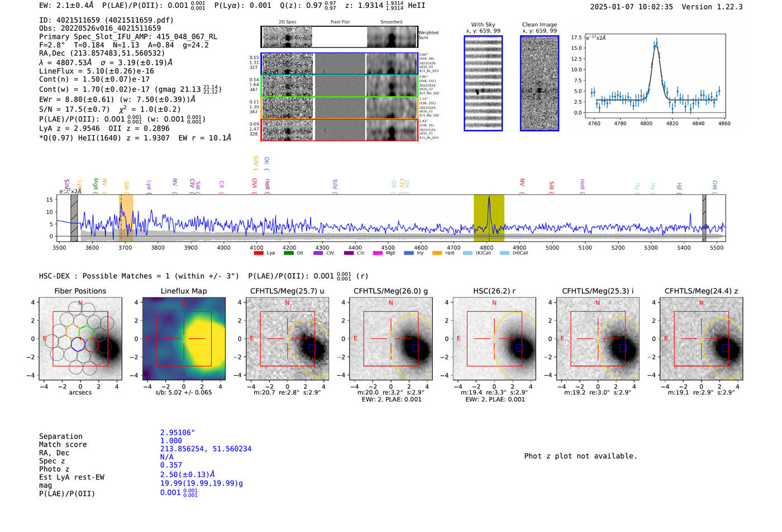
Task: Select the green-bordered fiber 2D spectrum row
Action: [x=339, y=85]
